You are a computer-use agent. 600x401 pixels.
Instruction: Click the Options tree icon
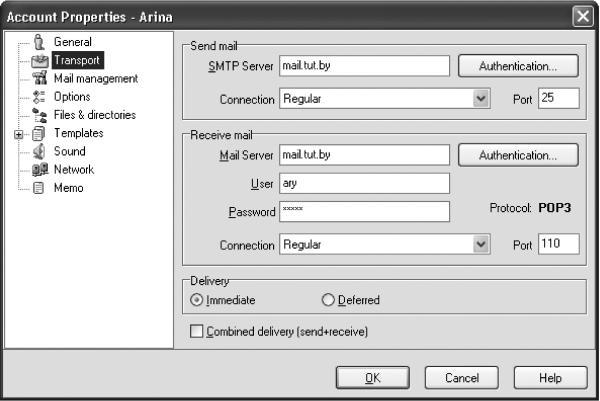(x=40, y=97)
